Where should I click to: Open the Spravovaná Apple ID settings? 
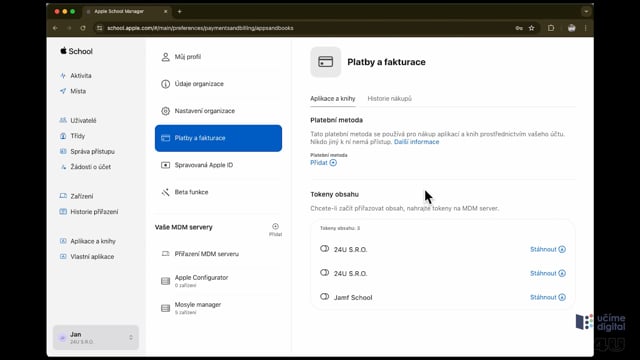point(218,165)
